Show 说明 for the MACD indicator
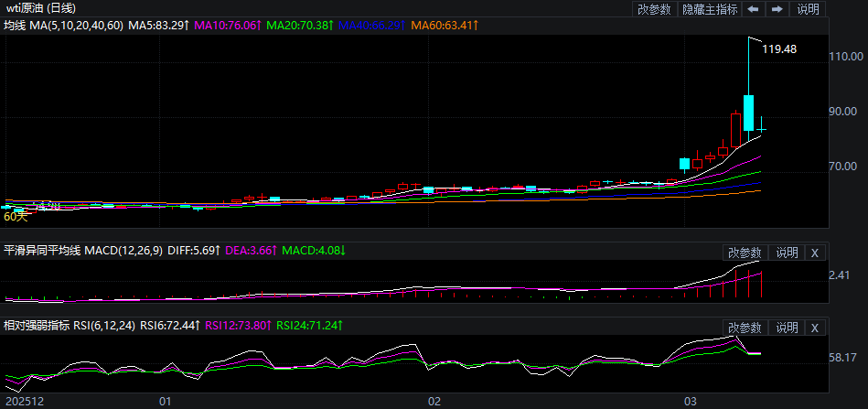The height and width of the screenshot is (409, 868). pyautogui.click(x=787, y=253)
